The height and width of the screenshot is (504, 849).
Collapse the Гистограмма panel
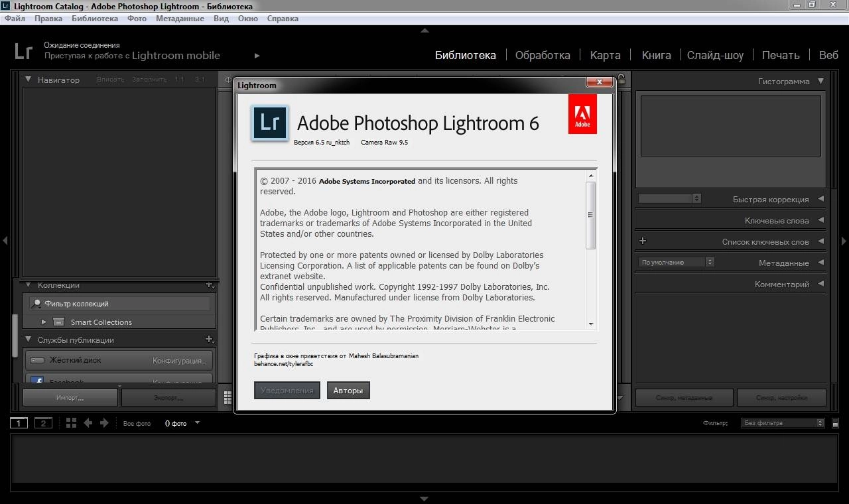click(x=820, y=81)
